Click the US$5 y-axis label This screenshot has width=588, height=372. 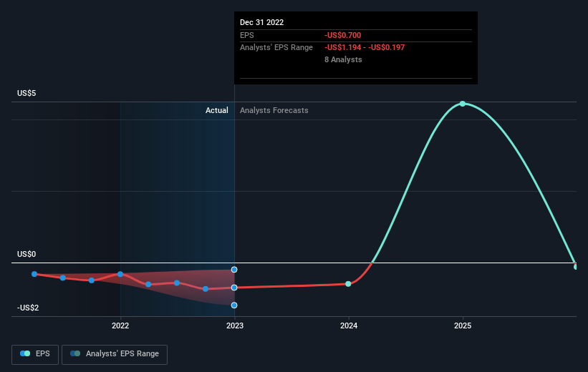click(26, 93)
